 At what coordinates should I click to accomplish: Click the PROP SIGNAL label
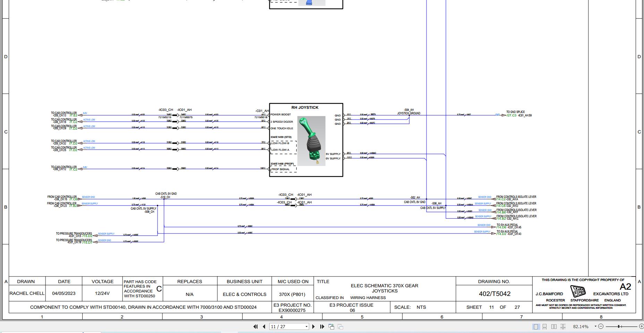click(x=280, y=169)
